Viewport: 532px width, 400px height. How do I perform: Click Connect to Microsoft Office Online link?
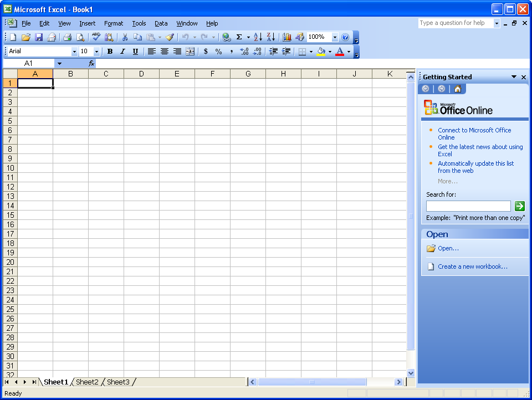point(474,134)
